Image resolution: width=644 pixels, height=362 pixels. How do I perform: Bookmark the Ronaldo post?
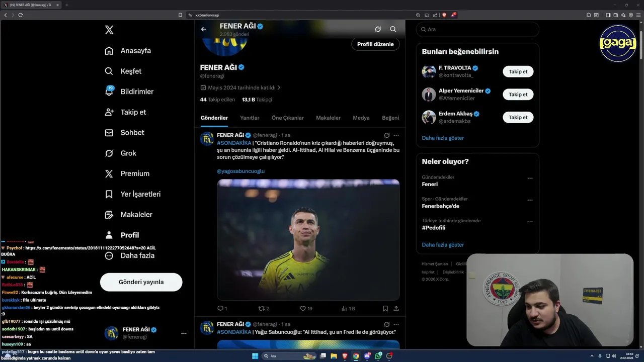(385, 308)
